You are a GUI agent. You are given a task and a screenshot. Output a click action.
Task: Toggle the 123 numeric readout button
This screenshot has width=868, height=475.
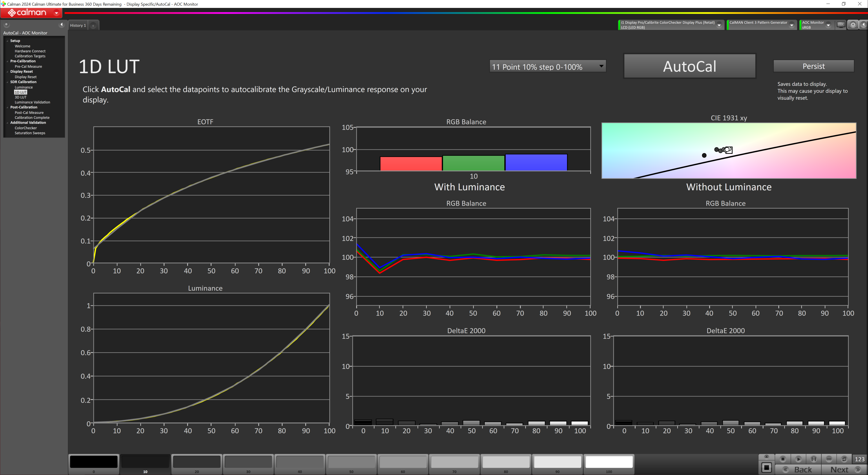[x=860, y=459]
